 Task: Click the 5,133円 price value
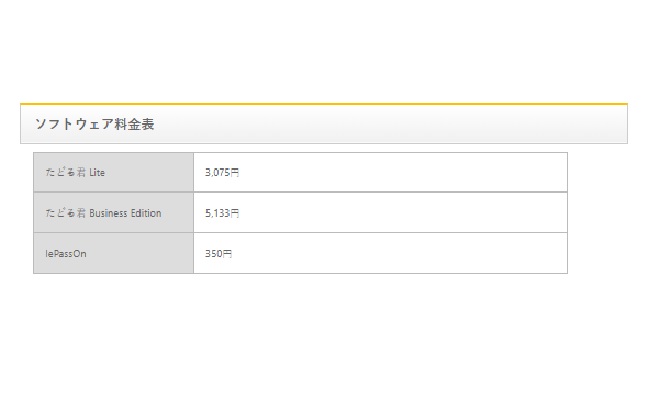pyautogui.click(x=221, y=213)
